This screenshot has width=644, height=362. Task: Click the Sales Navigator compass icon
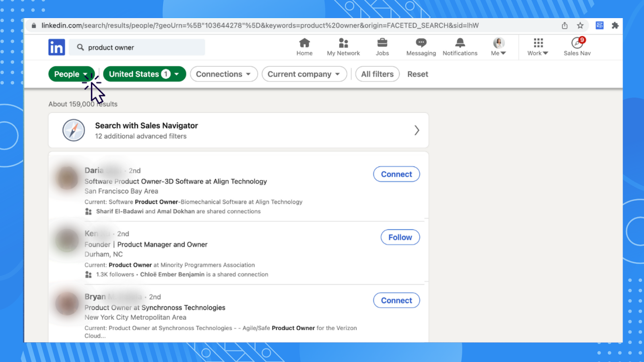tap(74, 130)
